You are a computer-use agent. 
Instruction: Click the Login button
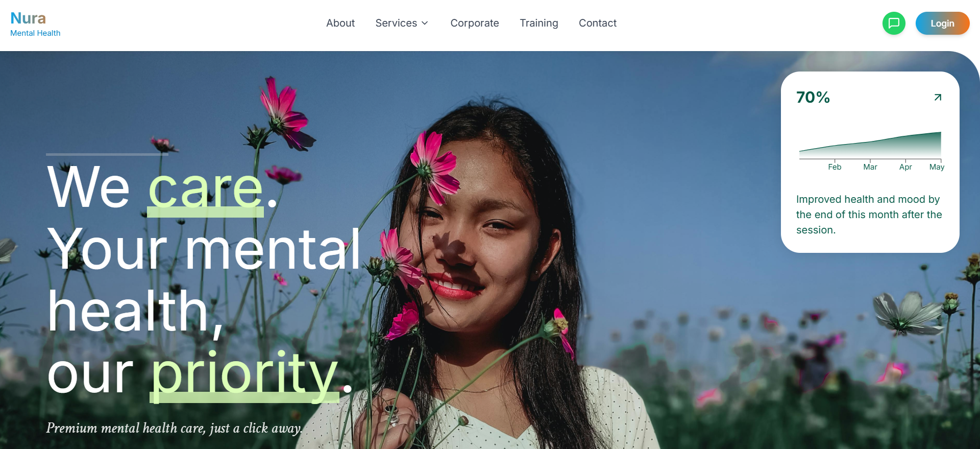pyautogui.click(x=942, y=23)
